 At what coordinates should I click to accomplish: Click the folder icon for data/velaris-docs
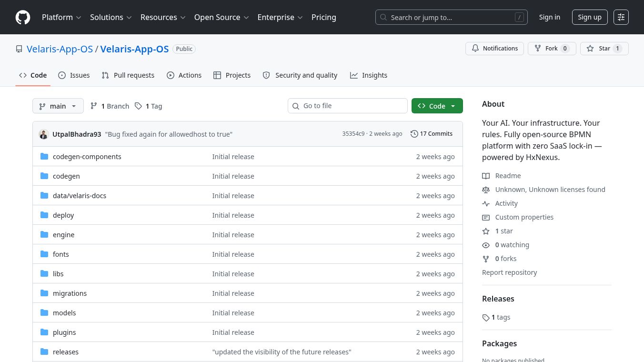(x=44, y=195)
